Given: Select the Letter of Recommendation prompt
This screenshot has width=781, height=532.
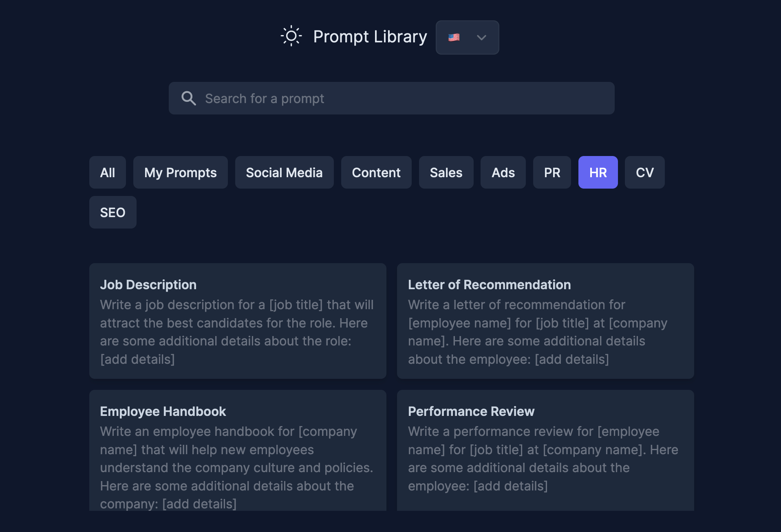Looking at the screenshot, I should [545, 321].
